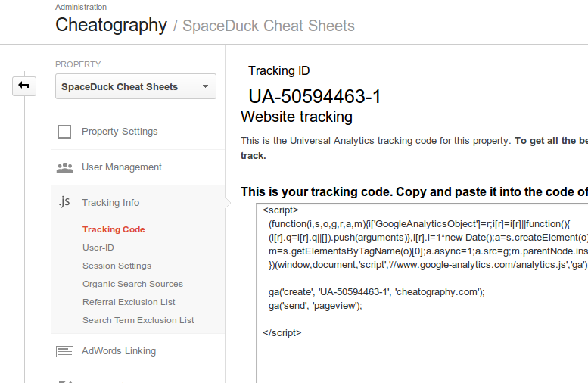
Task: Select Tracking Code submenu item
Action: (x=114, y=229)
